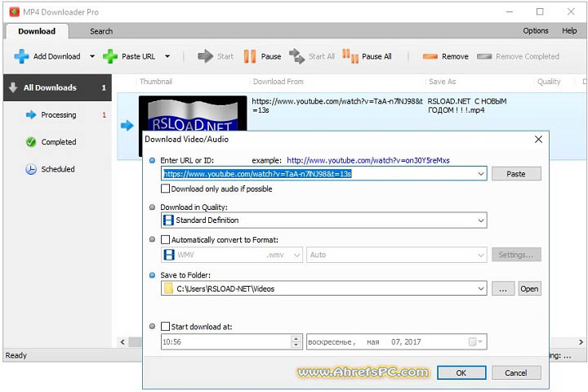This screenshot has width=588, height=392.
Task: Confirm with the OK button
Action: point(461,373)
